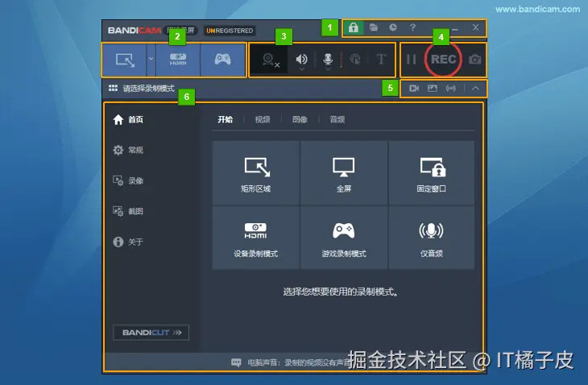Click the UNREGISTERED badge
This screenshot has width=588, height=385.
[x=230, y=31]
